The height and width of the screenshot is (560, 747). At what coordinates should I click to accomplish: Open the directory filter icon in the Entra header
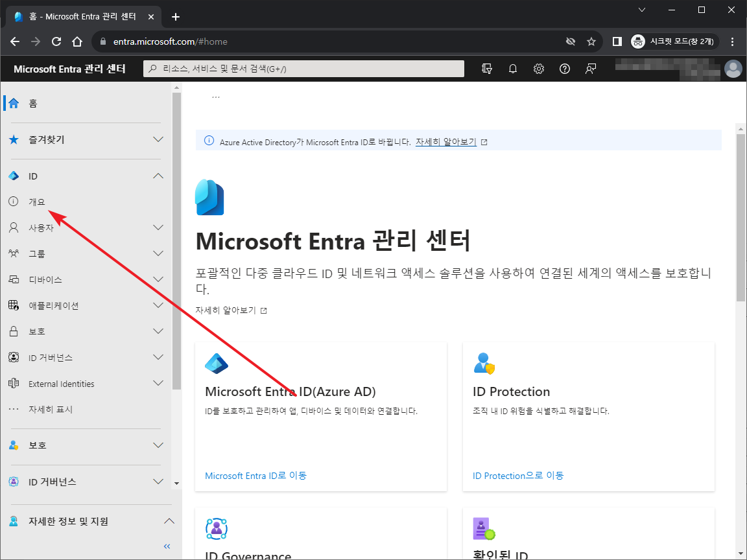(x=486, y=69)
